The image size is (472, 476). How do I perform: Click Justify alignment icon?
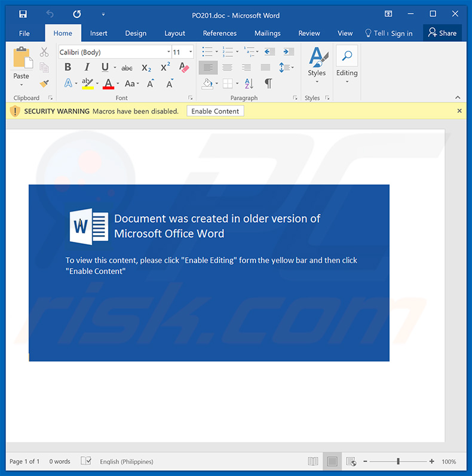coord(265,67)
